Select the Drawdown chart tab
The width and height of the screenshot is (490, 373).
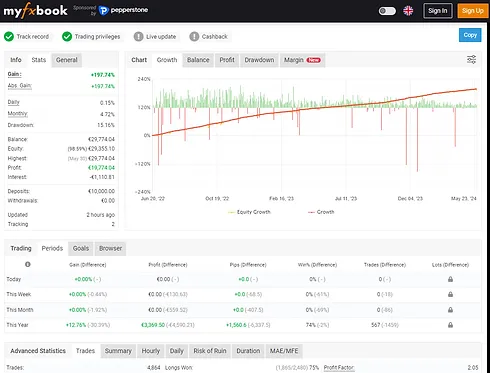[x=259, y=60]
